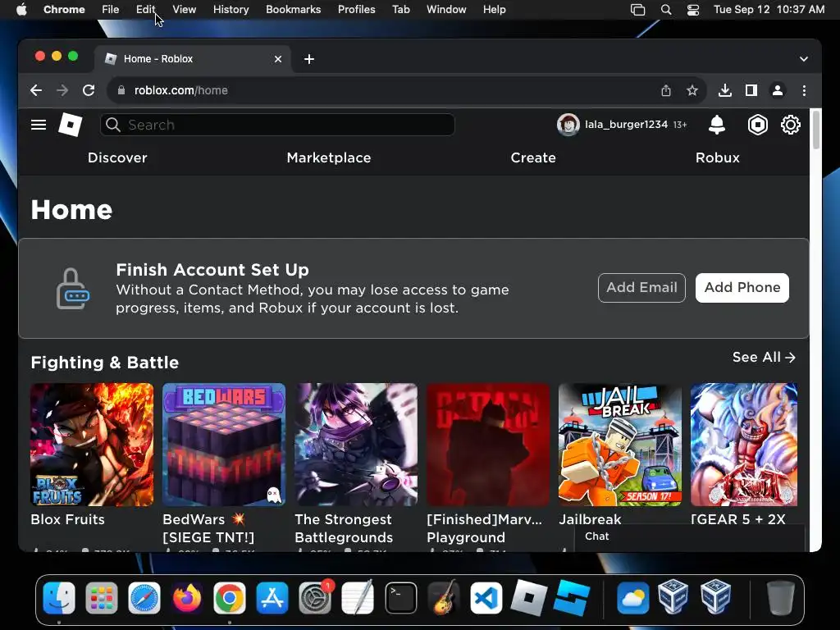Expand the Chat panel
This screenshot has height=630, width=840.
tap(689, 536)
